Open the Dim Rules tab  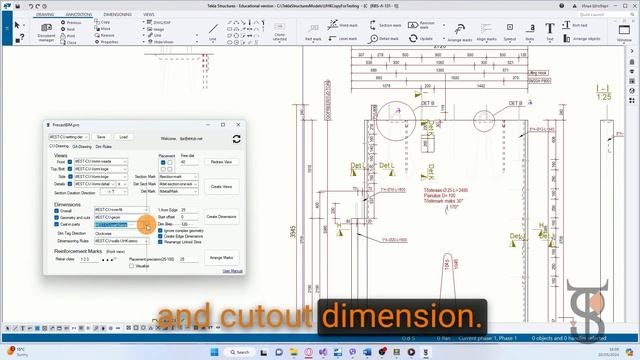(104, 147)
